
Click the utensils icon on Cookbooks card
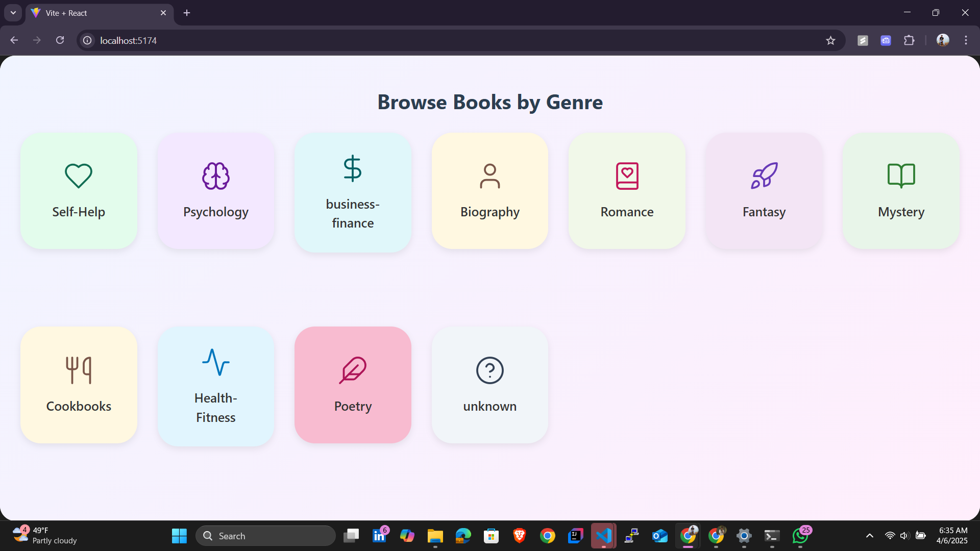tap(79, 370)
